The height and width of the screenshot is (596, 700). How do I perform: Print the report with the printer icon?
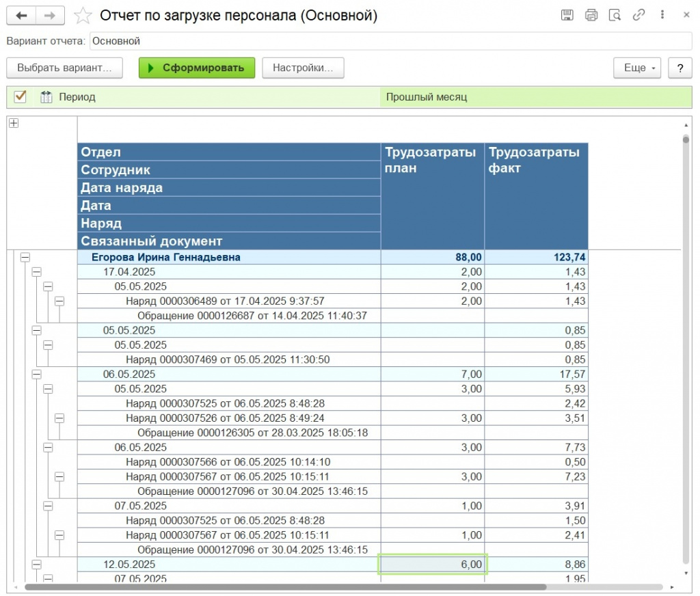591,15
